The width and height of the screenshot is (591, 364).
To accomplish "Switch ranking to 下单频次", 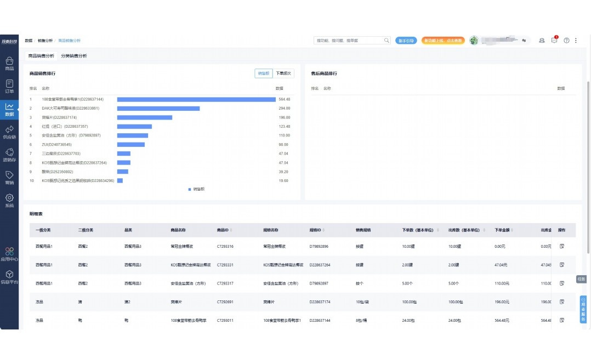I will [x=283, y=73].
